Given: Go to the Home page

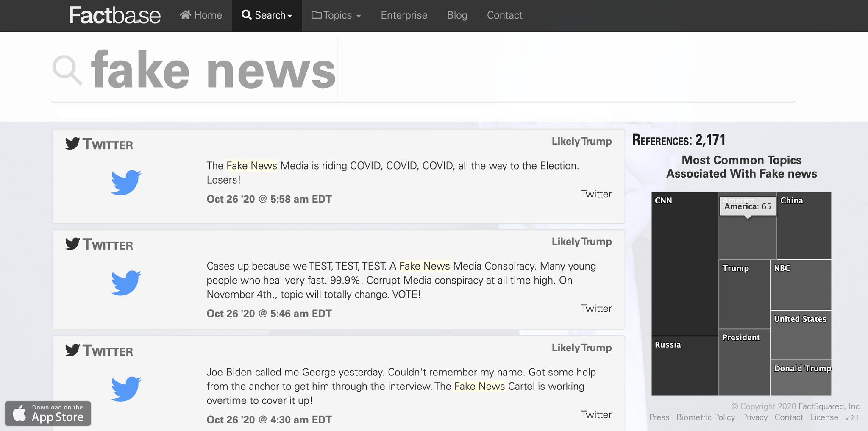Looking at the screenshot, I should tap(201, 15).
